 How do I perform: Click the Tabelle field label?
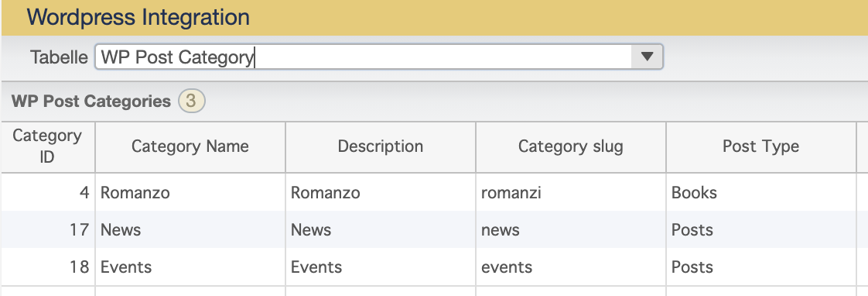tap(59, 57)
